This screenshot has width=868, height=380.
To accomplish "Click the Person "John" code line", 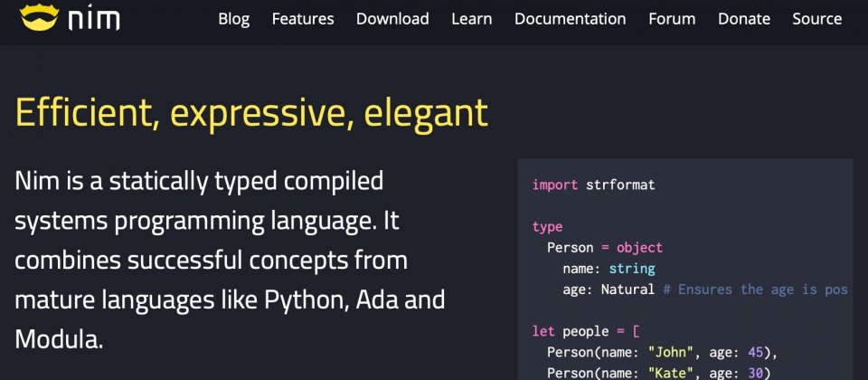I will coord(662,352).
